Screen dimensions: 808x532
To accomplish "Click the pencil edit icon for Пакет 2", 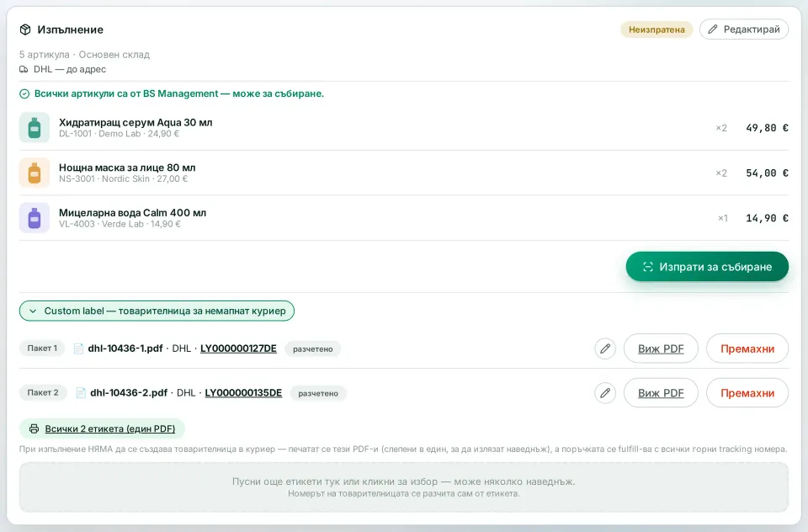I will pyautogui.click(x=605, y=393).
